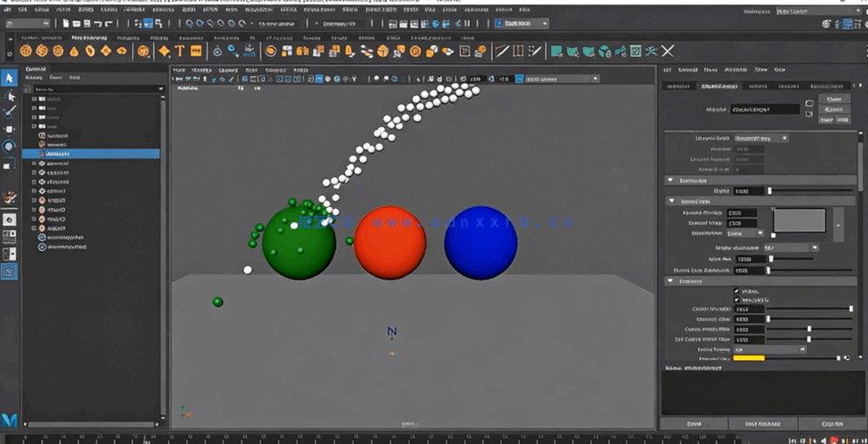Open the shelf options gear menu
This screenshot has width=868, height=444.
[10, 53]
